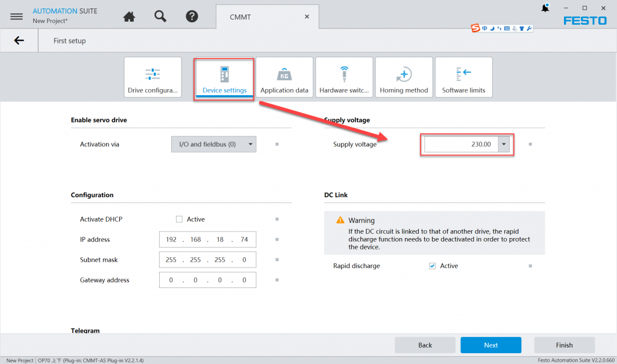Click the status square beside Gateway address
Image resolution: width=617 pixels, height=364 pixels.
tap(277, 280)
